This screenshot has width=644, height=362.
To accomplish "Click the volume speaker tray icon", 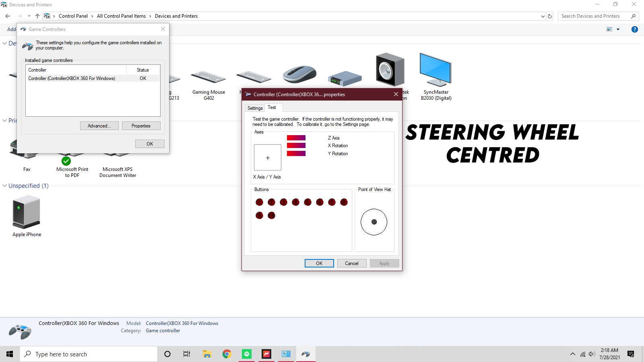I will 592,354.
